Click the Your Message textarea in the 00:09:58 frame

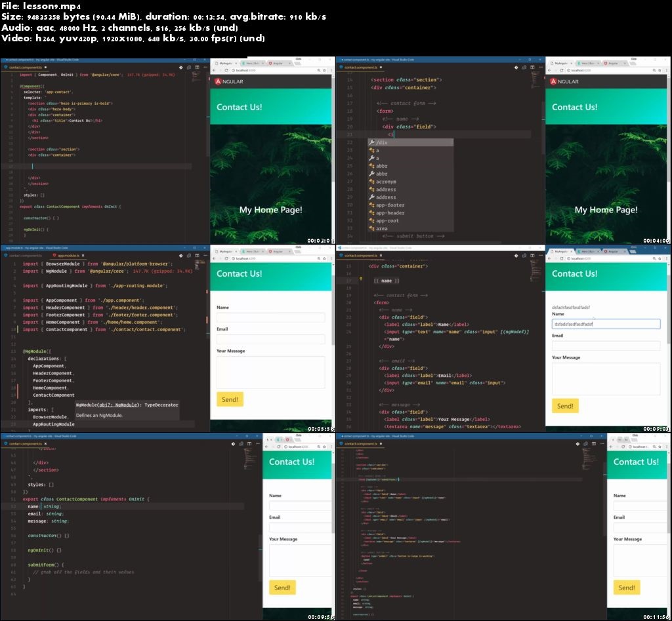point(300,561)
